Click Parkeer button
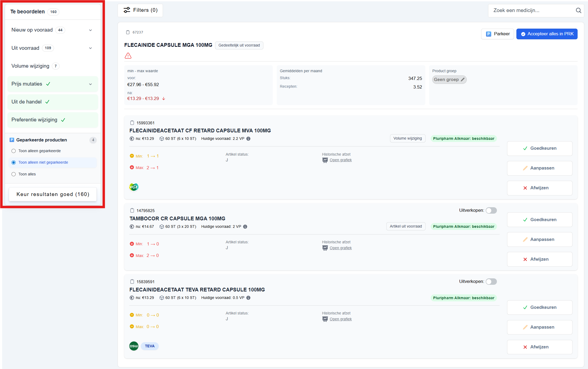 pyautogui.click(x=497, y=34)
